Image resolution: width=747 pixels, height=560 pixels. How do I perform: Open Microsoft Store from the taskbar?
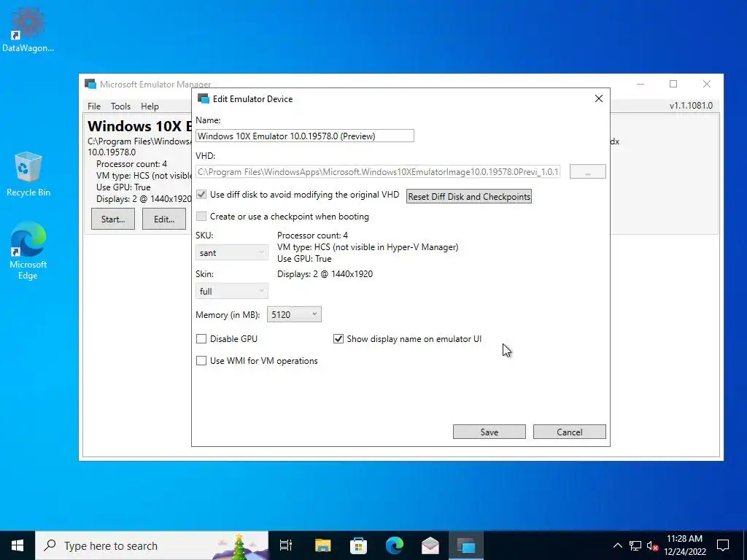coord(358,545)
